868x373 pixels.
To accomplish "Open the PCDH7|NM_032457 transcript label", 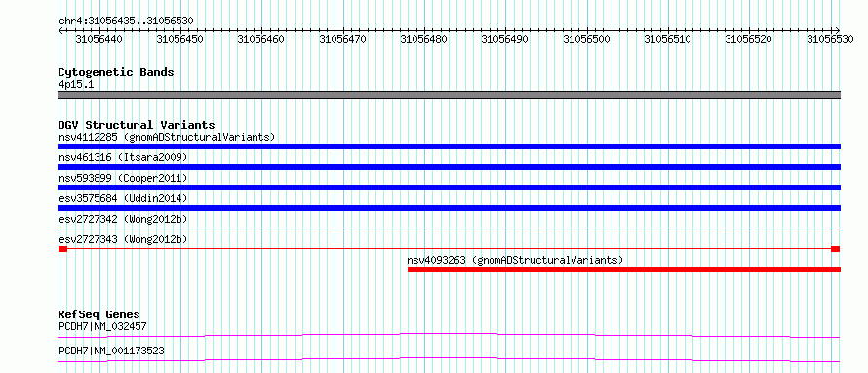I will 103,326.
